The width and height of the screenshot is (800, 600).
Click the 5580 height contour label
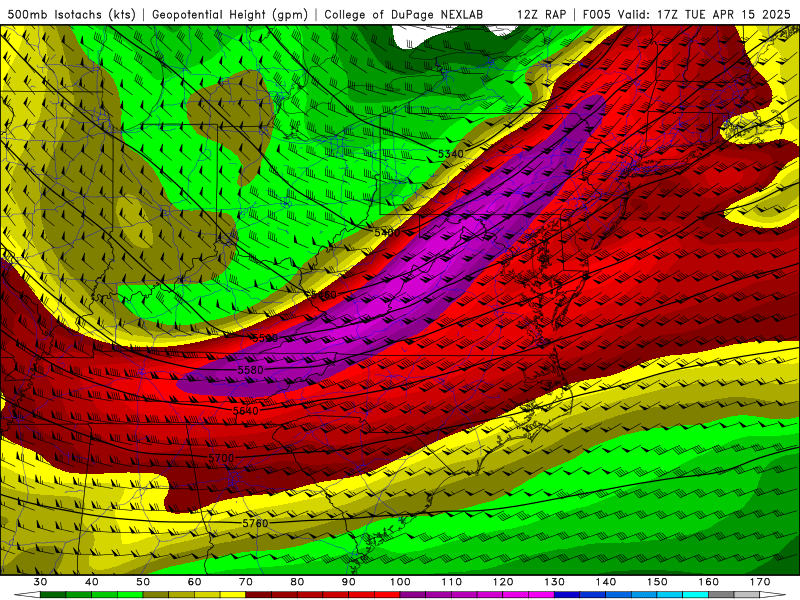pyautogui.click(x=251, y=370)
